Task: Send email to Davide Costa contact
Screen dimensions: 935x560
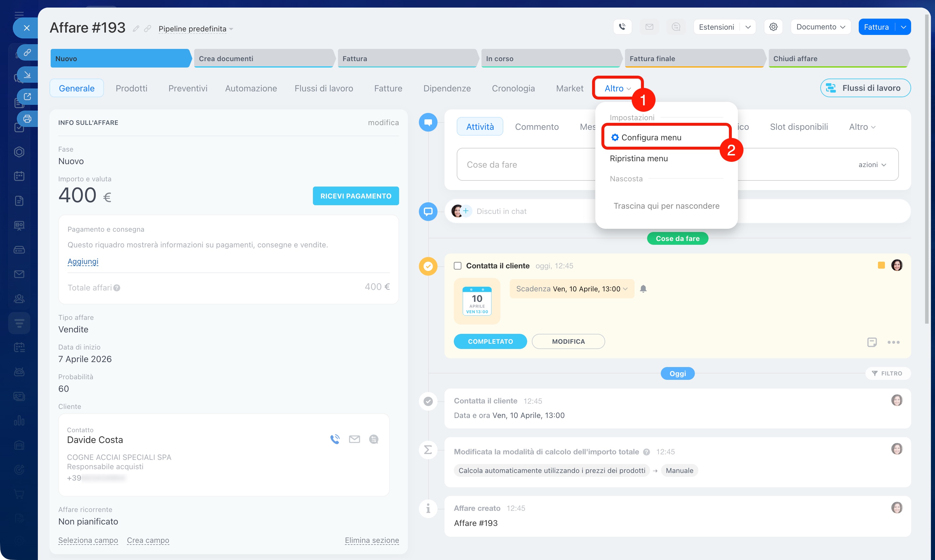Action: [x=354, y=439]
